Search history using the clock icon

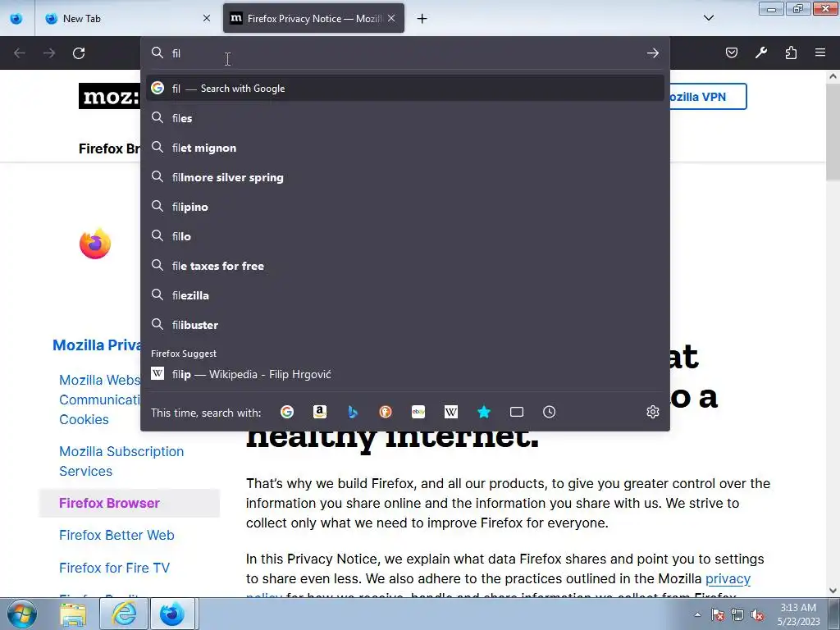pos(549,412)
